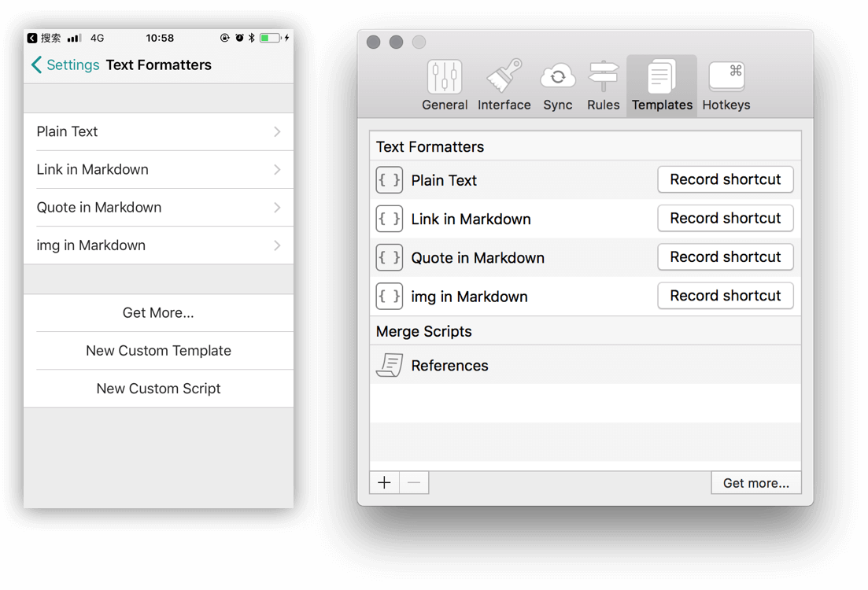Record shortcut for Quote in Markdown

point(725,257)
